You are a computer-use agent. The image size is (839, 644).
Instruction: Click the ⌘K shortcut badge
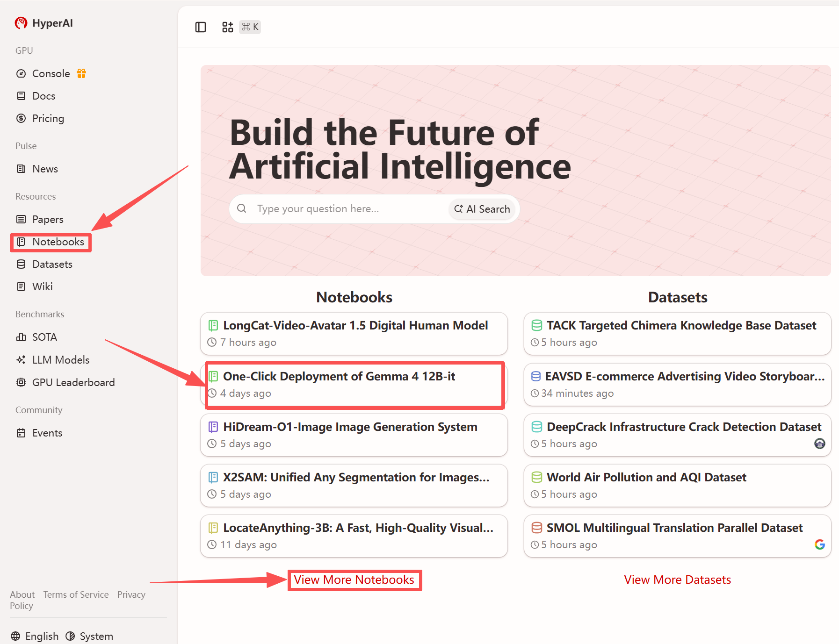coord(250,27)
